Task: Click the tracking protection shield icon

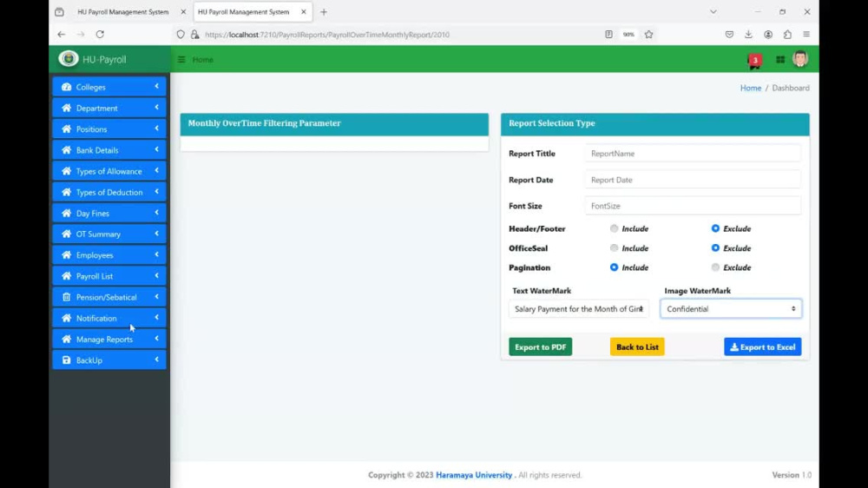Action: point(181,35)
